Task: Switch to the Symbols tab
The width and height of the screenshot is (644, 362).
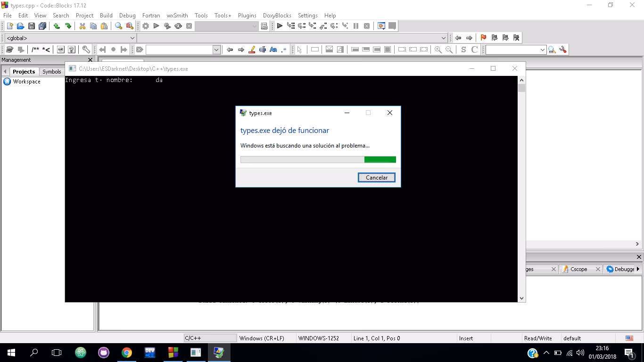Action: 52,72
